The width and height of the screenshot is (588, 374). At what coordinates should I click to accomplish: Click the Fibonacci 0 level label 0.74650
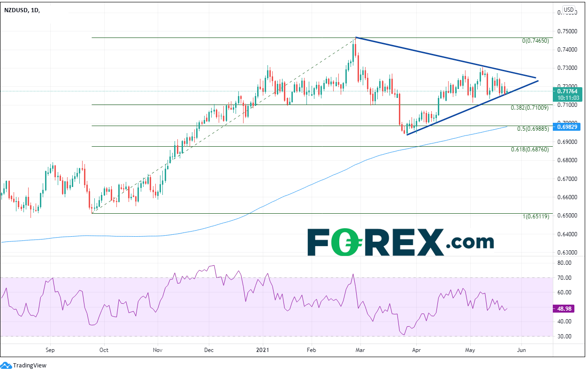pyautogui.click(x=535, y=41)
